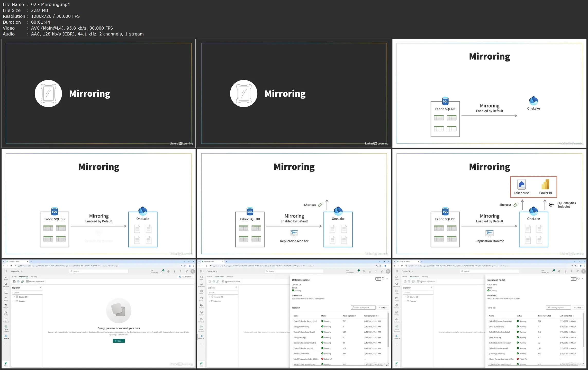This screenshot has height=370, width=588.
Task: Open the app launcher grid in bottom-left frame
Action: click(x=6, y=271)
